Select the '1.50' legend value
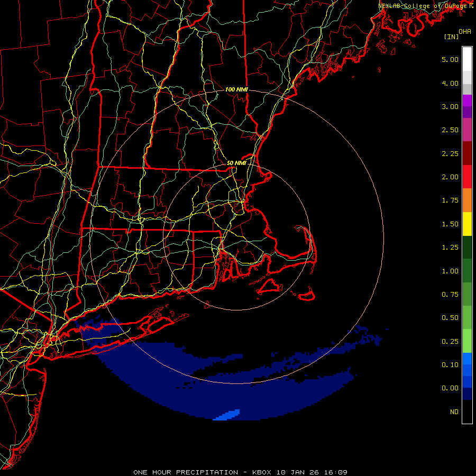This screenshot has width=476, height=476. [x=450, y=224]
